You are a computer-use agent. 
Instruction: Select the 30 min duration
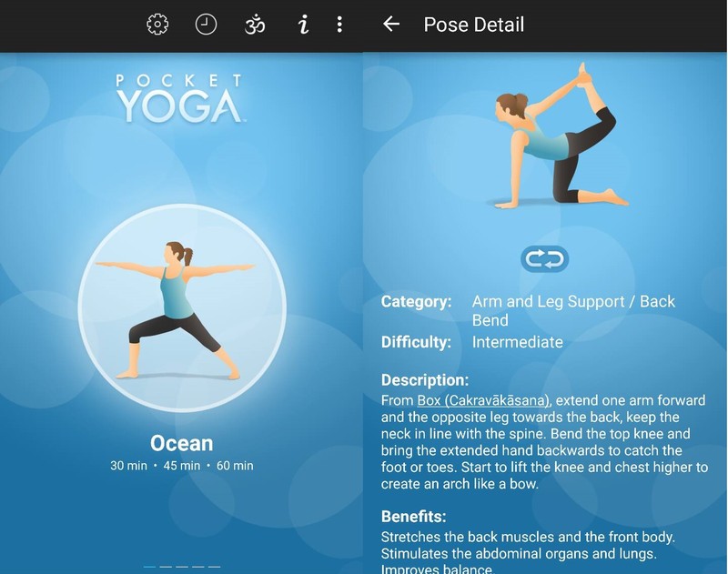click(x=128, y=466)
